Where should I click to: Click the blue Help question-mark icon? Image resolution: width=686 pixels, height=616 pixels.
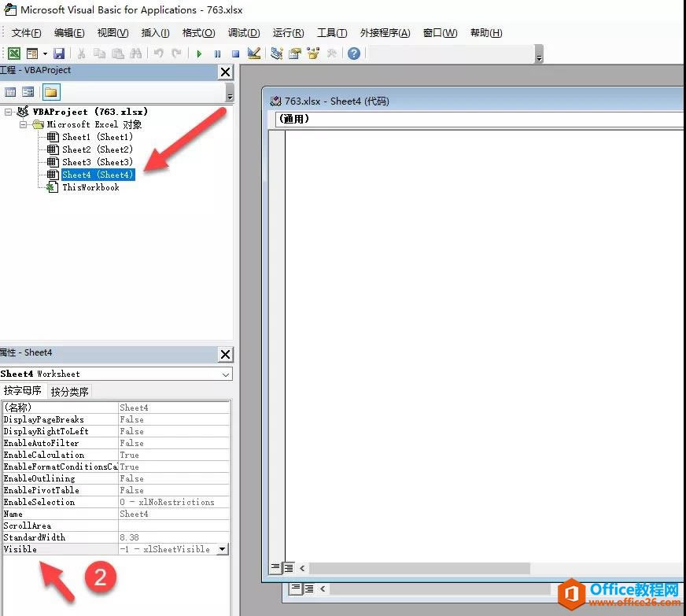click(353, 53)
